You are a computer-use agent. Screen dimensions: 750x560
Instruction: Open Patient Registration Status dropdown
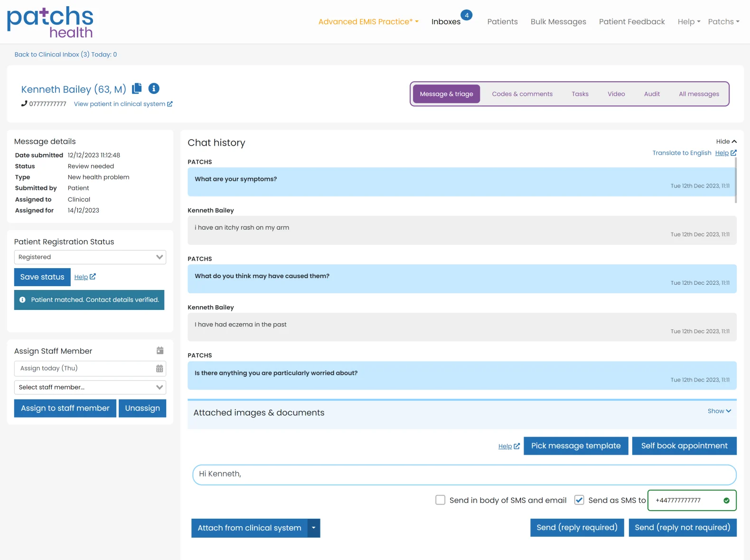coord(90,257)
